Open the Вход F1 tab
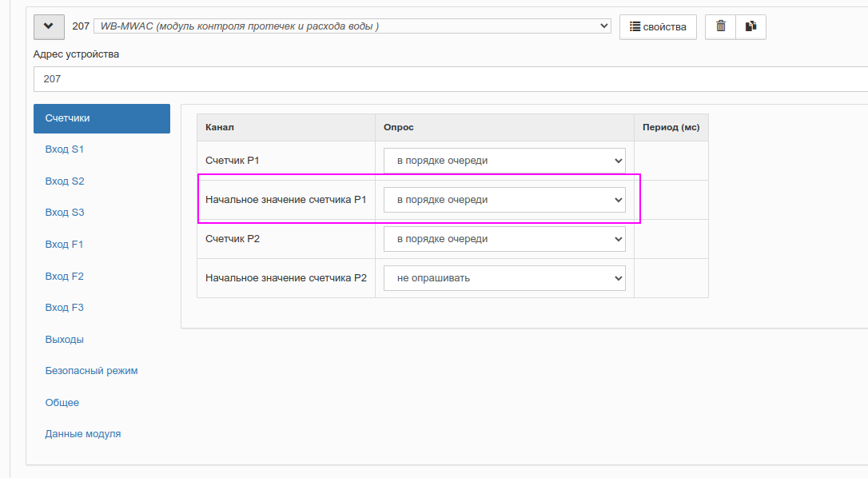868x478 pixels. coord(64,245)
